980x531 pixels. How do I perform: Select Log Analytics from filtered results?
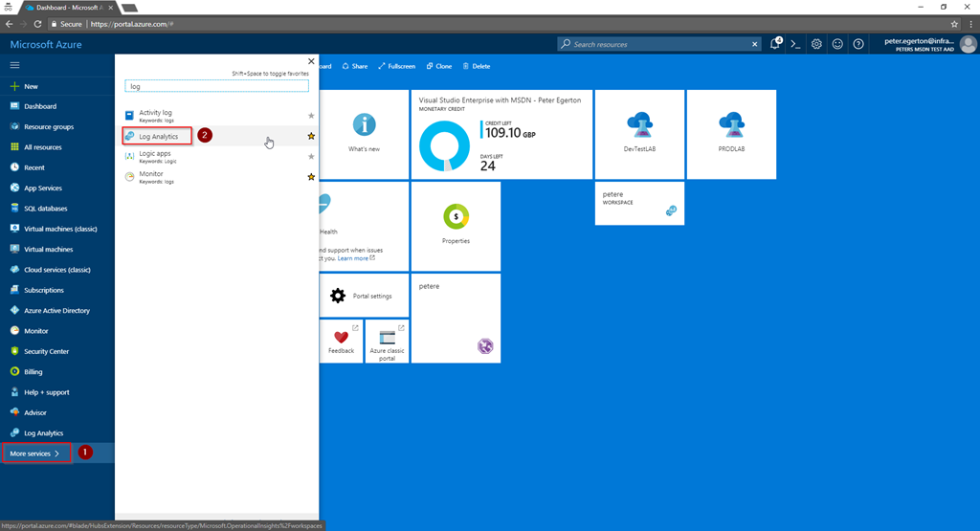[x=158, y=137]
